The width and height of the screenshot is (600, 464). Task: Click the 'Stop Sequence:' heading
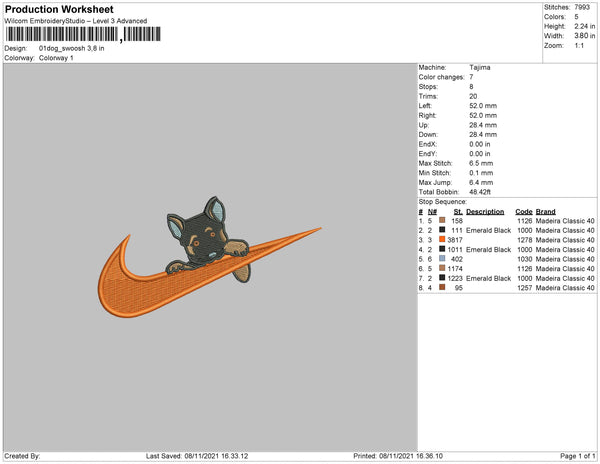tap(443, 202)
